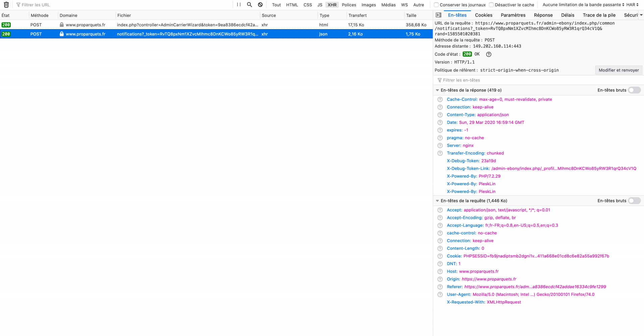This screenshot has width=644, height=336.
Task: Open the network search magnifier icon
Action: tap(250, 5)
